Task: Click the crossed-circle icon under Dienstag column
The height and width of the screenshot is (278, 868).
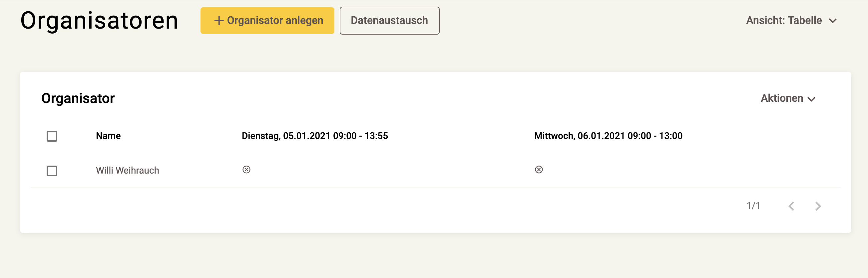Action: point(246,170)
